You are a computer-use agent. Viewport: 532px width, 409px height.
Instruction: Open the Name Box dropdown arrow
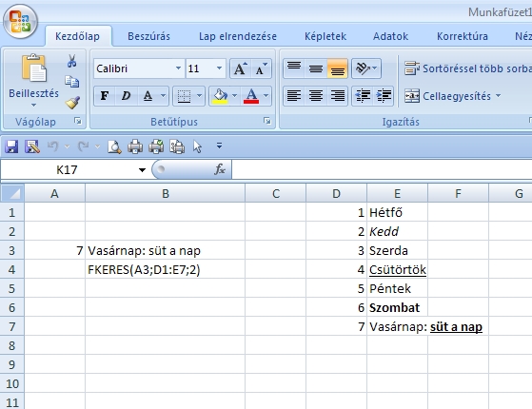pyautogui.click(x=142, y=170)
